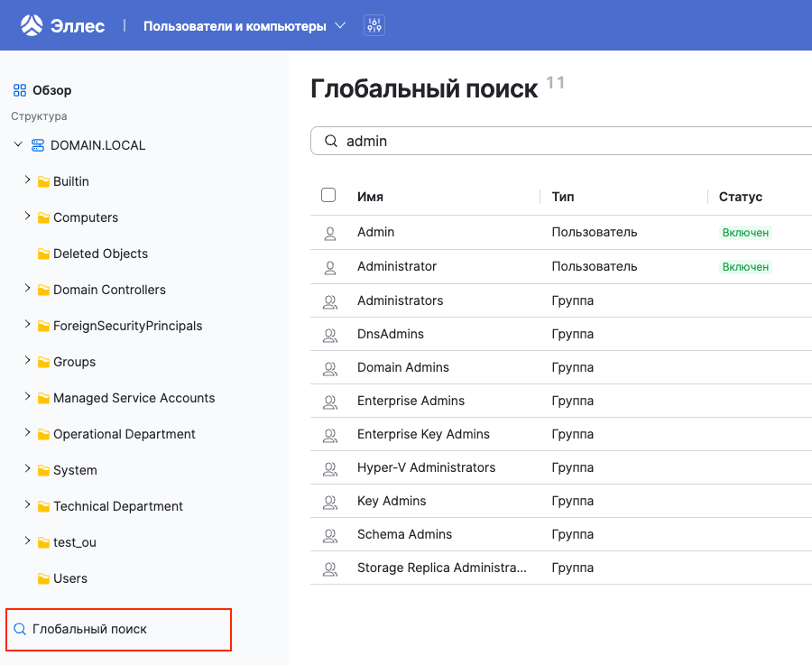Image resolution: width=812 pixels, height=665 pixels.
Task: Click the group icon in DnsAdmins row
Action: [x=330, y=336]
